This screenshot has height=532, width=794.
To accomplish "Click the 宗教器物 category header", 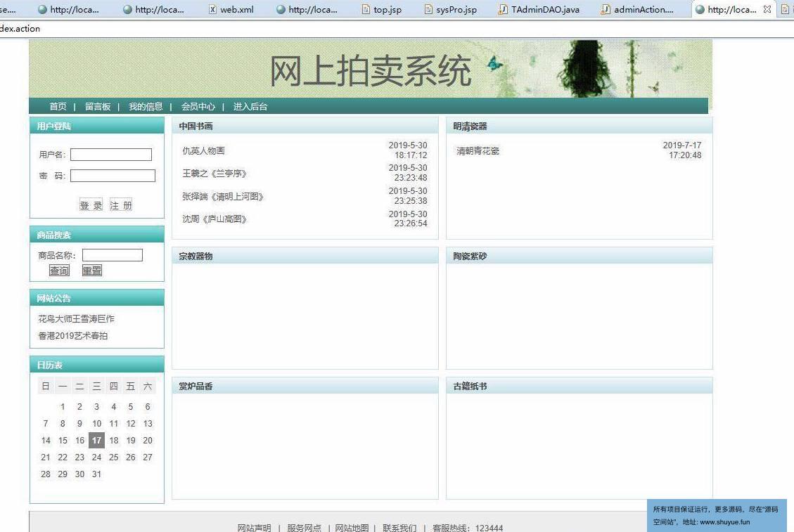I will tap(196, 256).
